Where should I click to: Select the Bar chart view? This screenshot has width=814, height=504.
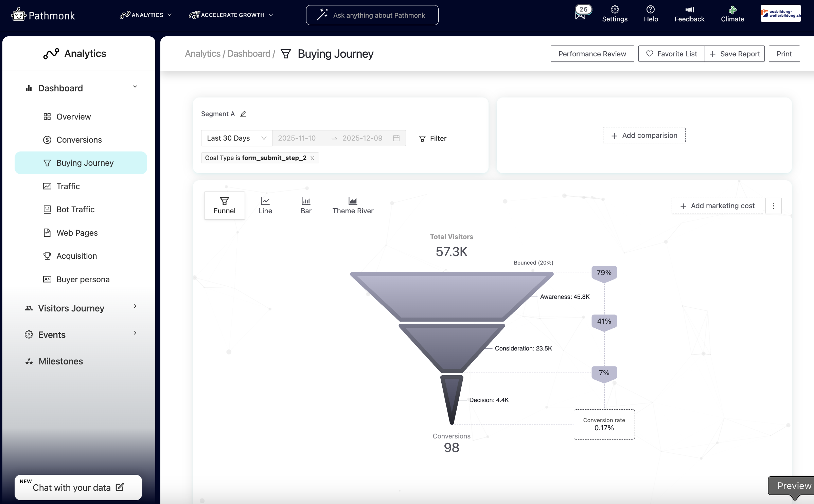[x=306, y=205]
